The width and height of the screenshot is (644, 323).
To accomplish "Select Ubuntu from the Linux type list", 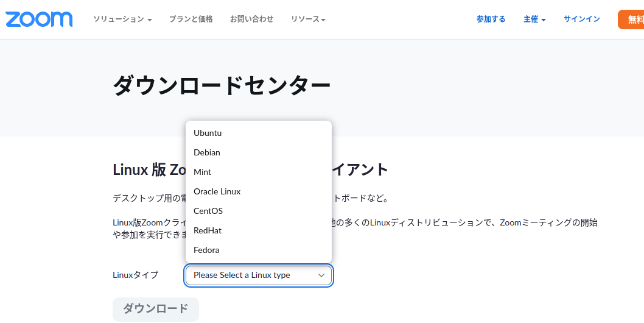I will pyautogui.click(x=259, y=133).
